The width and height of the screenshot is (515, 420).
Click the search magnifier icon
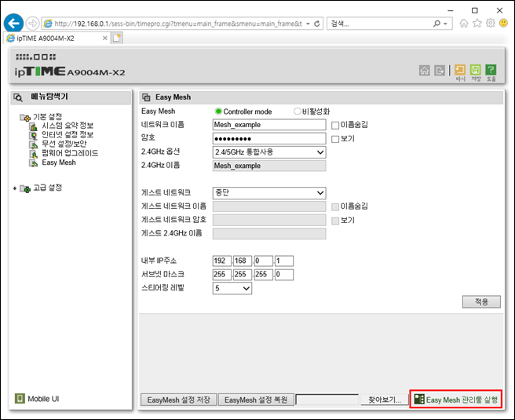[x=436, y=24]
